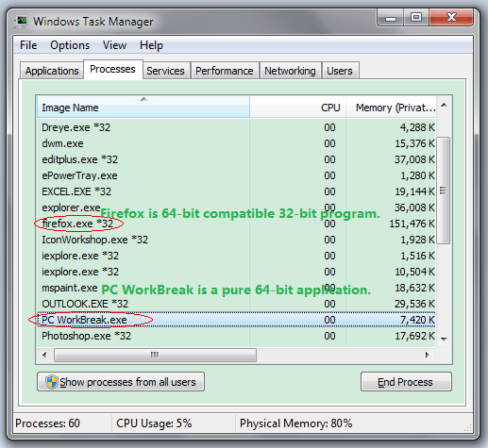Click the End Process button

[x=406, y=382]
